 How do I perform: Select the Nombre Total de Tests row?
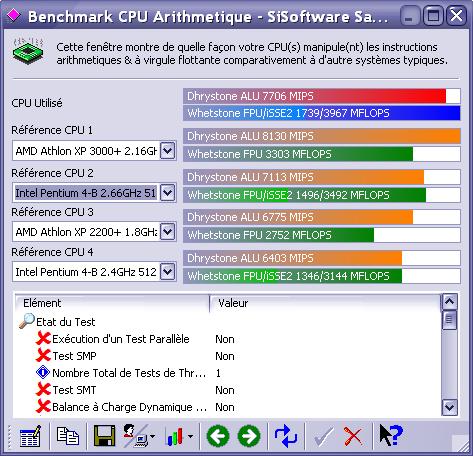point(129,373)
